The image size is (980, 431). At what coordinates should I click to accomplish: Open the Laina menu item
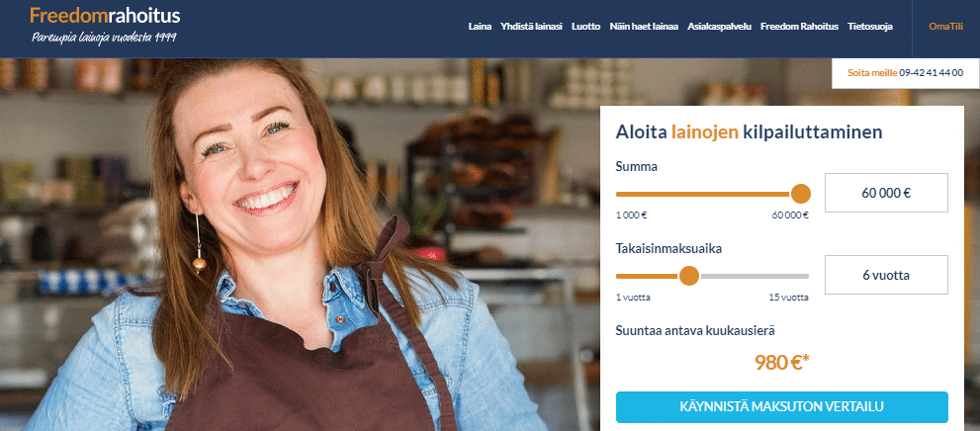pos(480,27)
